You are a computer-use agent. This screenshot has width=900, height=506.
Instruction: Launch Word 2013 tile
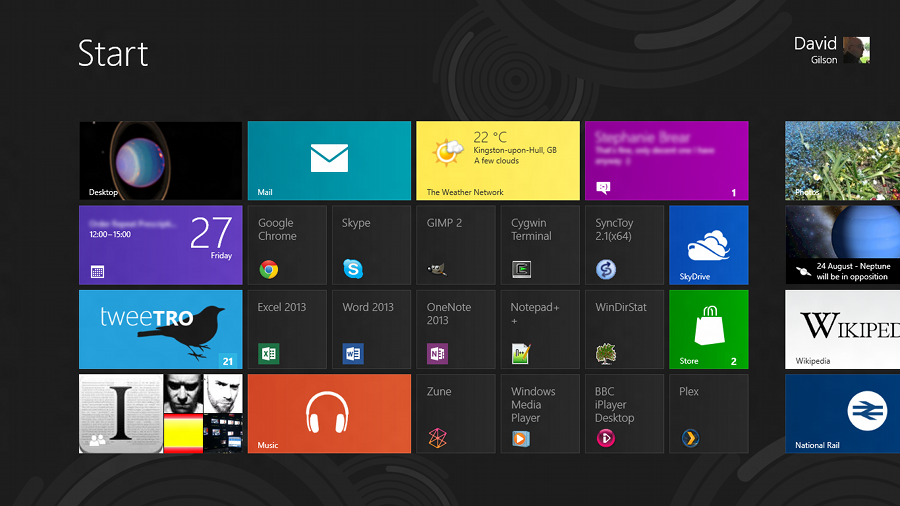tap(371, 329)
